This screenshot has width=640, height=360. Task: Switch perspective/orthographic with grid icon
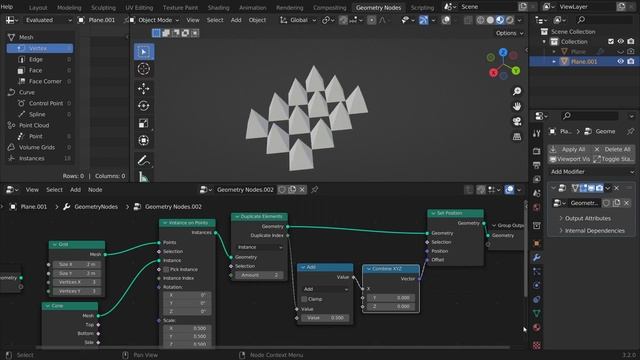click(x=517, y=137)
